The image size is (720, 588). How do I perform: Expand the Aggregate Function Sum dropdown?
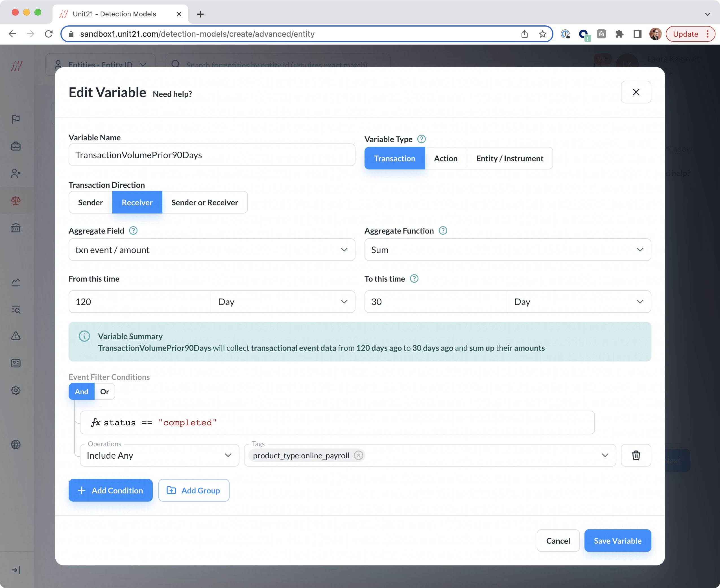point(507,250)
